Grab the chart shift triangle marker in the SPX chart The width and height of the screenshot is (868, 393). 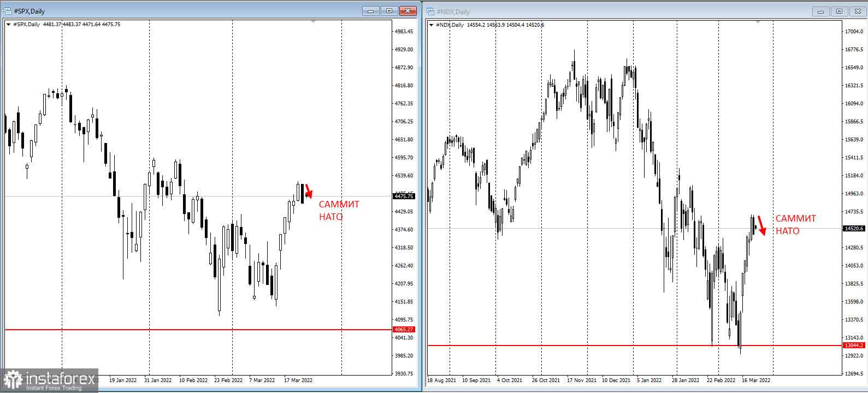313,22
